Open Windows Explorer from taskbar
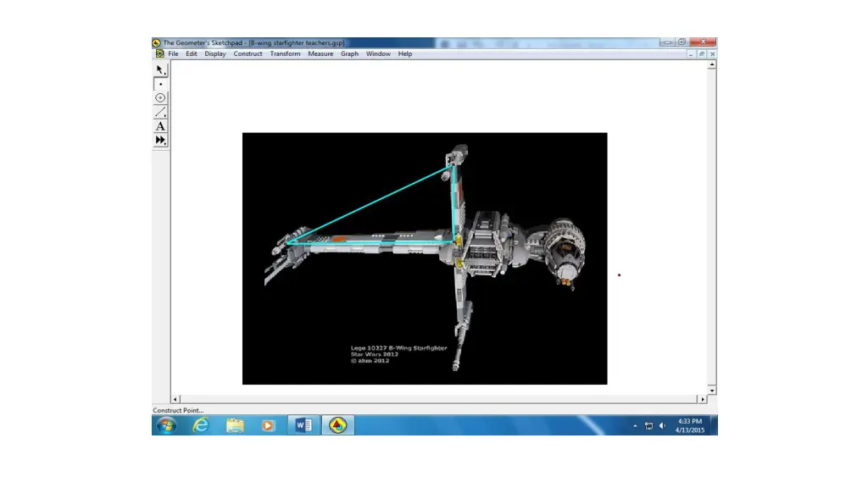Image resolution: width=868 pixels, height=488 pixels. coord(235,425)
